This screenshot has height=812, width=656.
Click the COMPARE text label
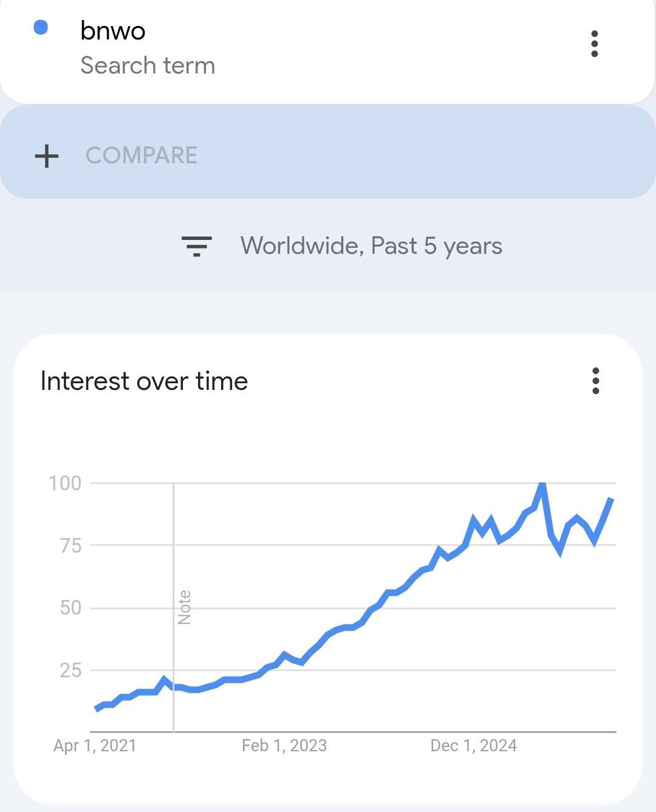click(x=142, y=155)
